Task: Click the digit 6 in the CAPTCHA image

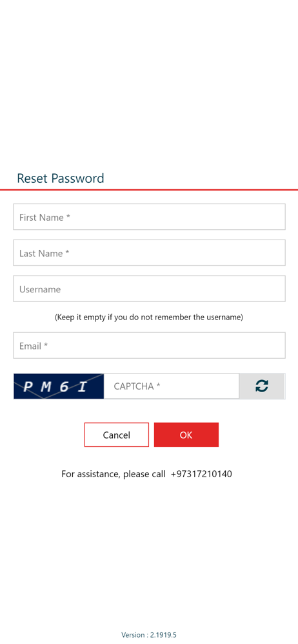Action: point(65,386)
